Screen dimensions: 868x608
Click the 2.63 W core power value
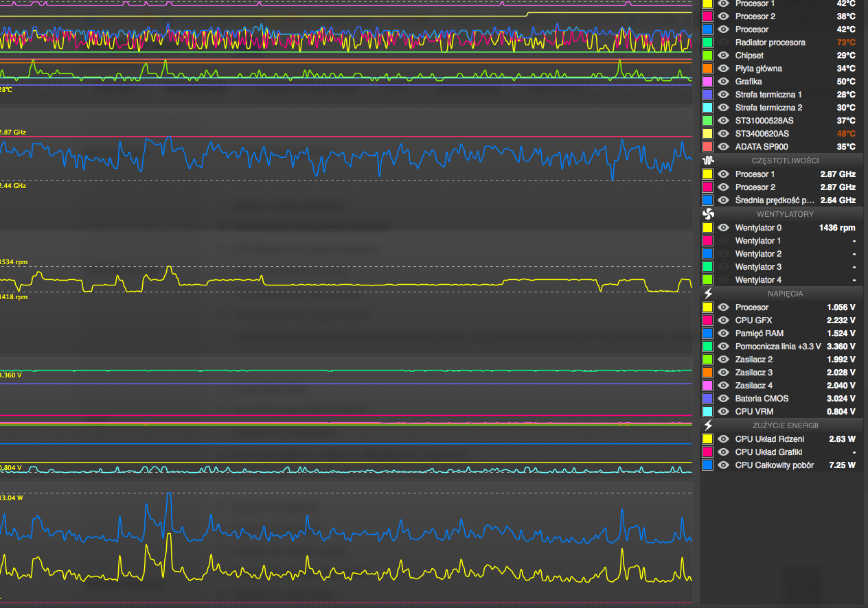pos(842,439)
